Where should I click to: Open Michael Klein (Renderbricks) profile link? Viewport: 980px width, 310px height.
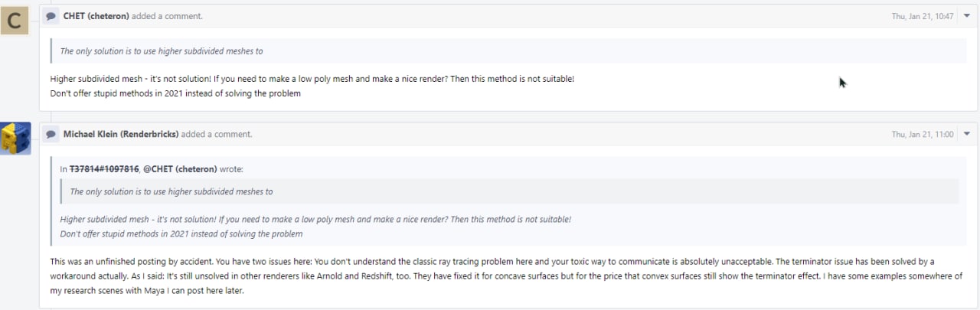click(x=121, y=134)
